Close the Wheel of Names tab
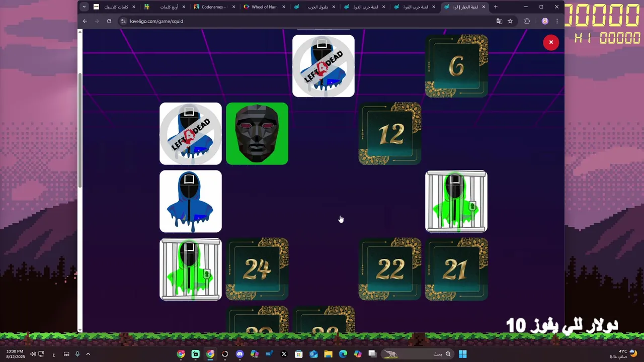 click(284, 7)
